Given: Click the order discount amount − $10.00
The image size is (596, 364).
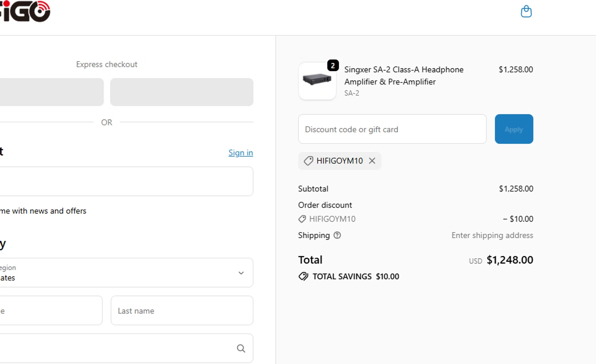Looking at the screenshot, I should 518,219.
